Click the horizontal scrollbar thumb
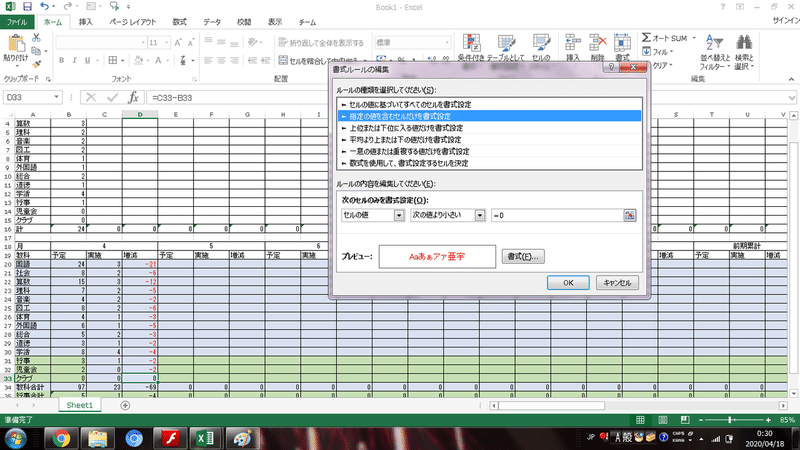 pyautogui.click(x=552, y=406)
